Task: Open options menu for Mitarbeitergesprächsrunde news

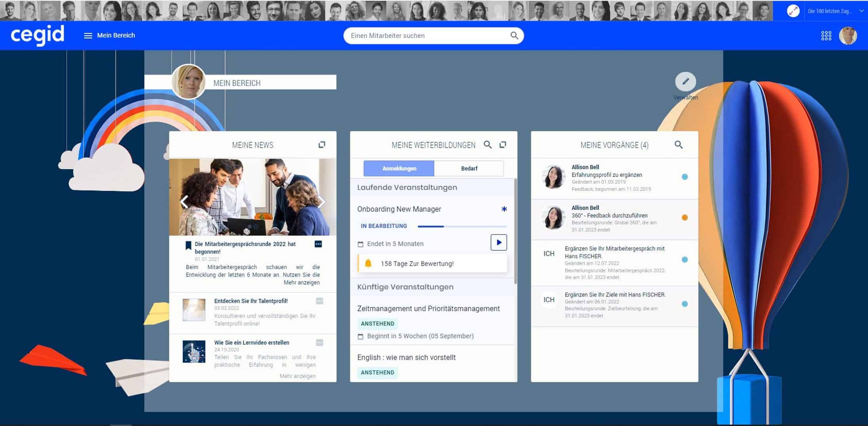Action: point(318,244)
